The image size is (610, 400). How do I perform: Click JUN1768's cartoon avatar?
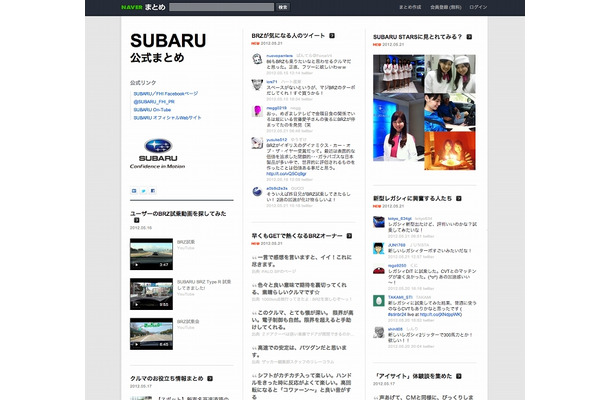379,248
